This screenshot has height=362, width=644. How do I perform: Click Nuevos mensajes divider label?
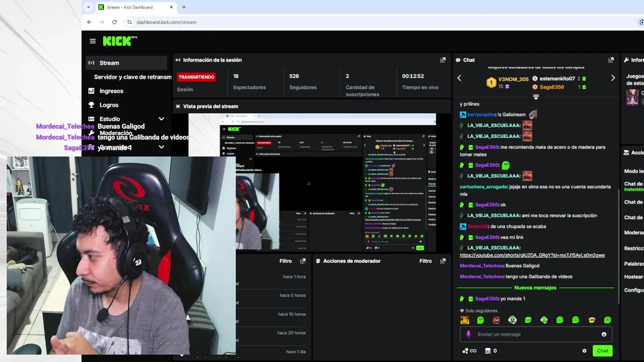coord(535,288)
